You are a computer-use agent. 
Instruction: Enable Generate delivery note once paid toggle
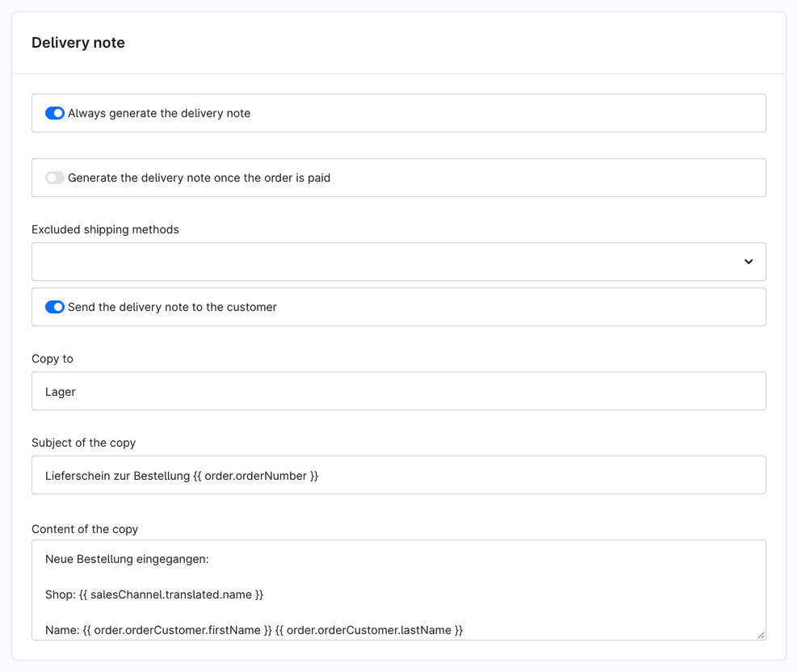click(54, 178)
